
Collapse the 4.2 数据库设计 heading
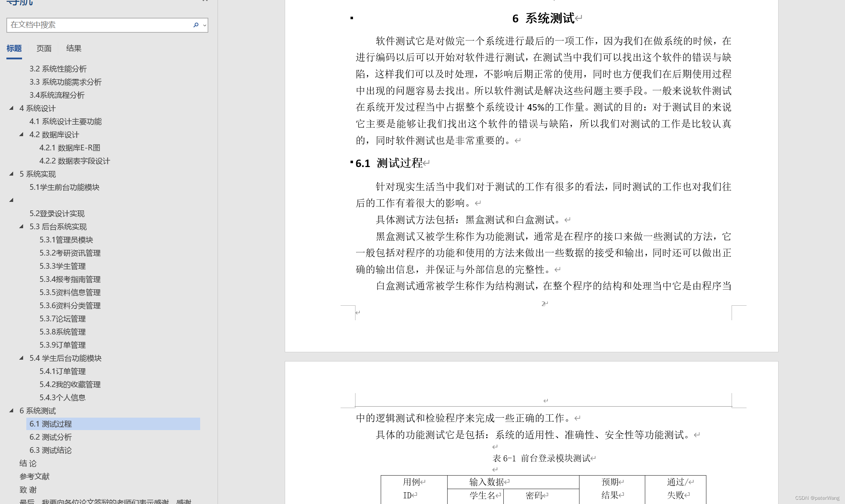[21, 134]
